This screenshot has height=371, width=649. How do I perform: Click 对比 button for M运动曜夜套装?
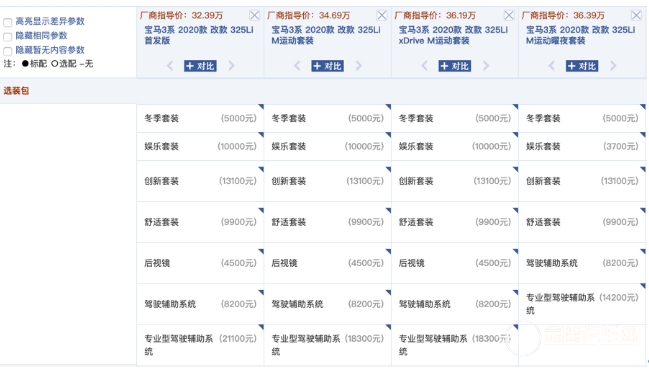(x=582, y=66)
